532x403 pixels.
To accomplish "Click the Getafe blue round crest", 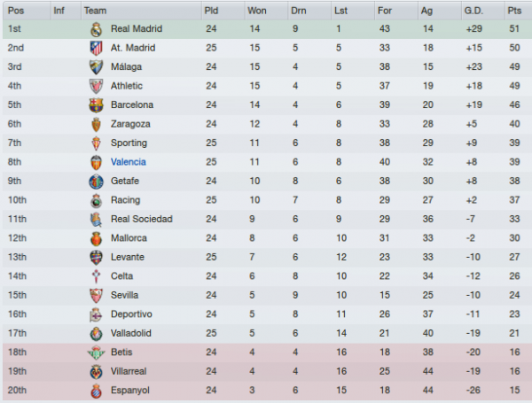I will coord(97,182).
